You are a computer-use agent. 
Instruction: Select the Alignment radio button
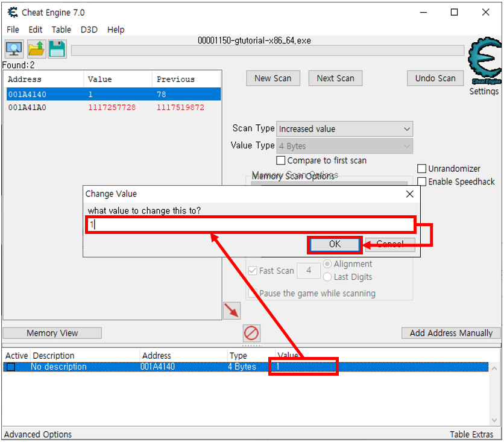pos(327,264)
